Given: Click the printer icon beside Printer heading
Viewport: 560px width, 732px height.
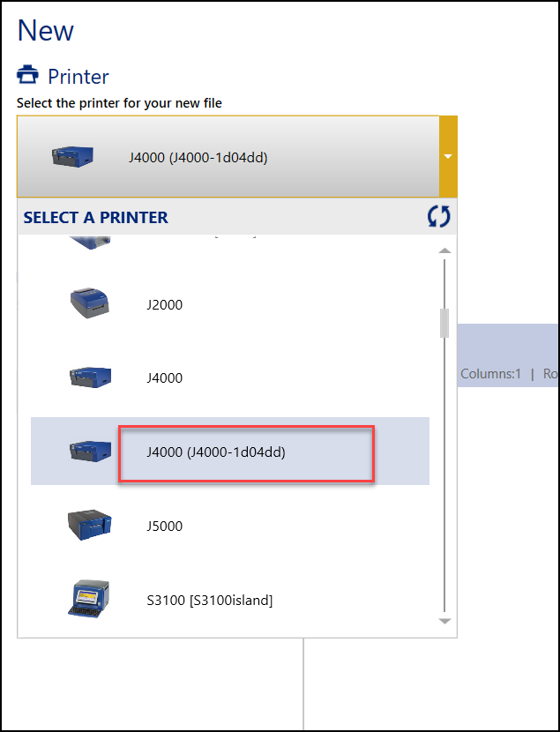Looking at the screenshot, I should (27, 75).
